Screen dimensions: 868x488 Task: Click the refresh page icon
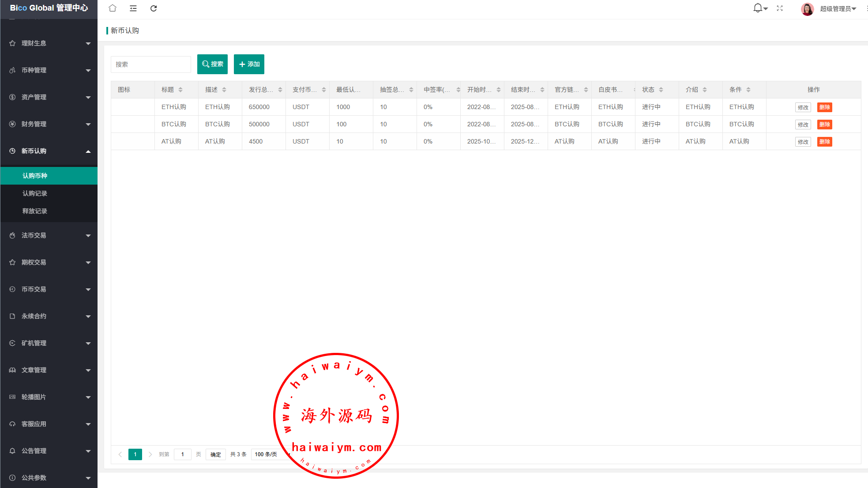[x=154, y=8]
